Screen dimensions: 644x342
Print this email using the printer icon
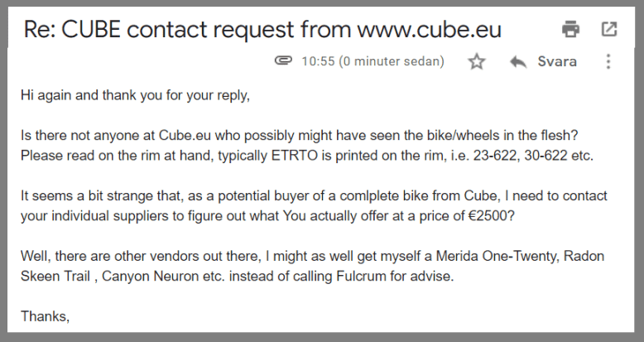(x=571, y=30)
